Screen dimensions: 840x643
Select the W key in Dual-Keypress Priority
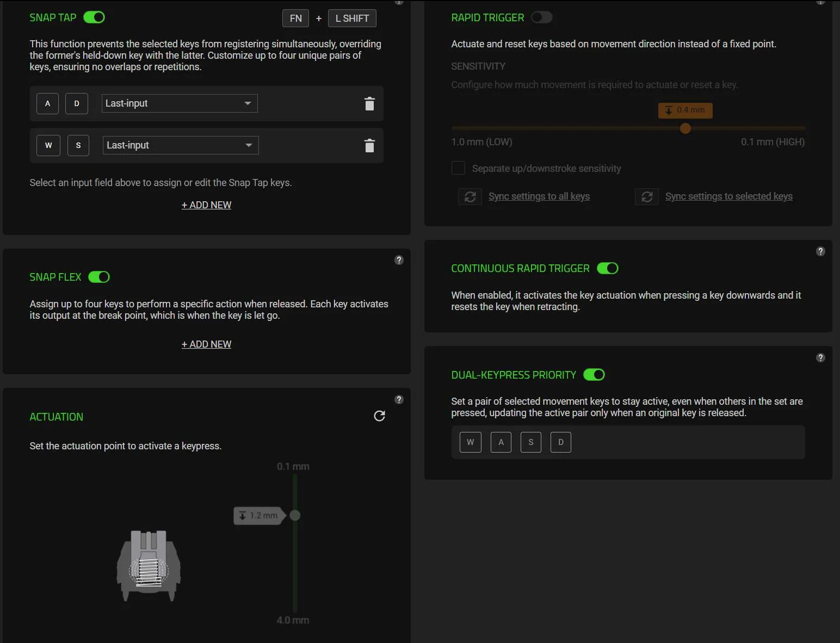click(471, 442)
